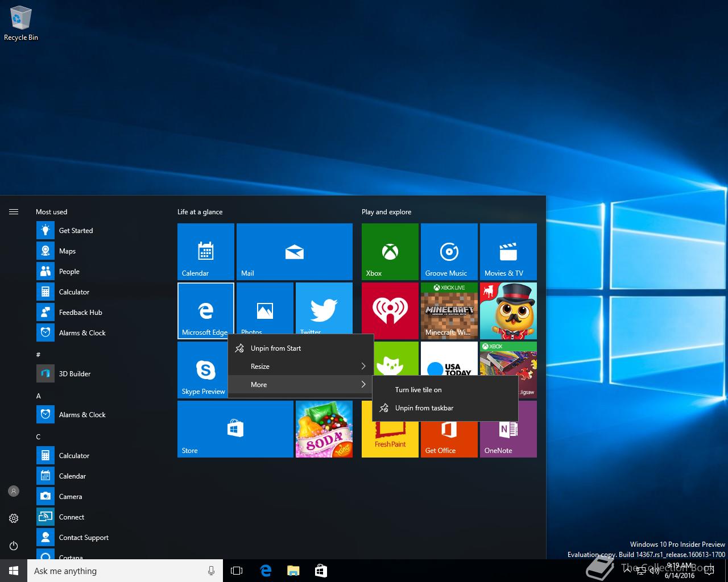Open Camera app in the list
Viewport: 728px width, 582px height.
point(102,496)
